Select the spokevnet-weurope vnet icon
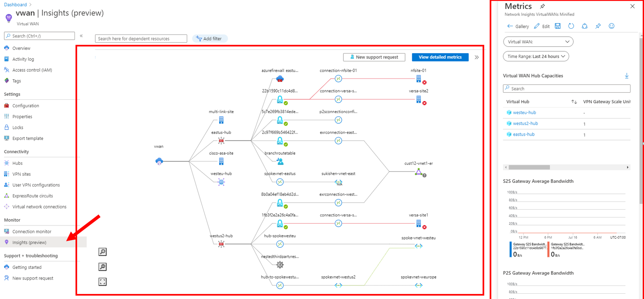 tap(419, 285)
